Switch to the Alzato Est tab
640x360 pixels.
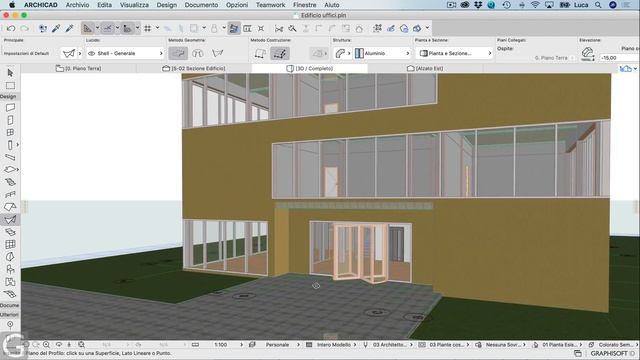point(425,69)
